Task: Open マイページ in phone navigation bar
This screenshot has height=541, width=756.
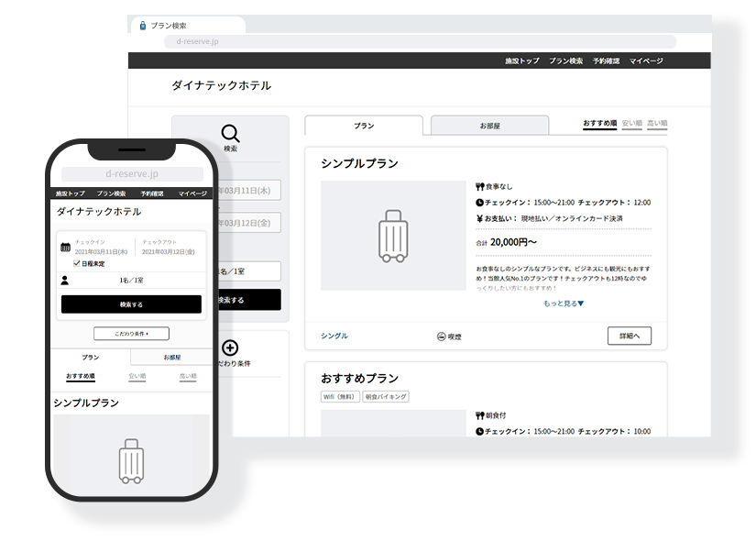Action: coord(192,193)
